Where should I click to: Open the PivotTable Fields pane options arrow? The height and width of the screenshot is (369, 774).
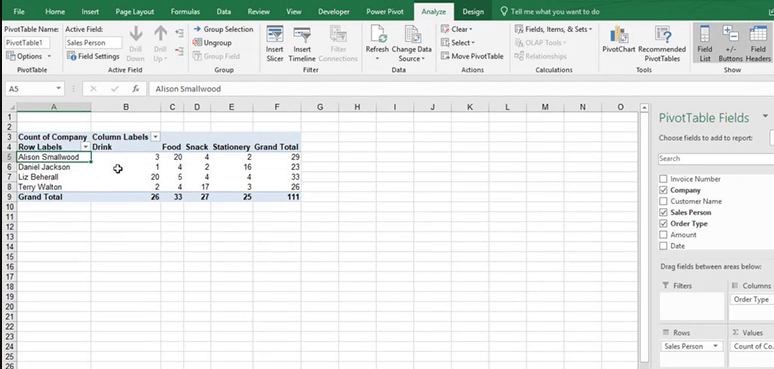click(x=765, y=116)
